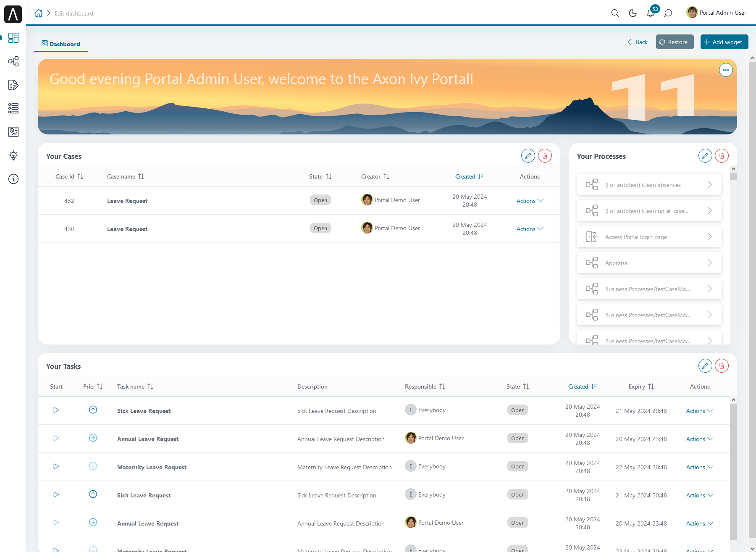Expand Actions for case 430

[x=530, y=229]
